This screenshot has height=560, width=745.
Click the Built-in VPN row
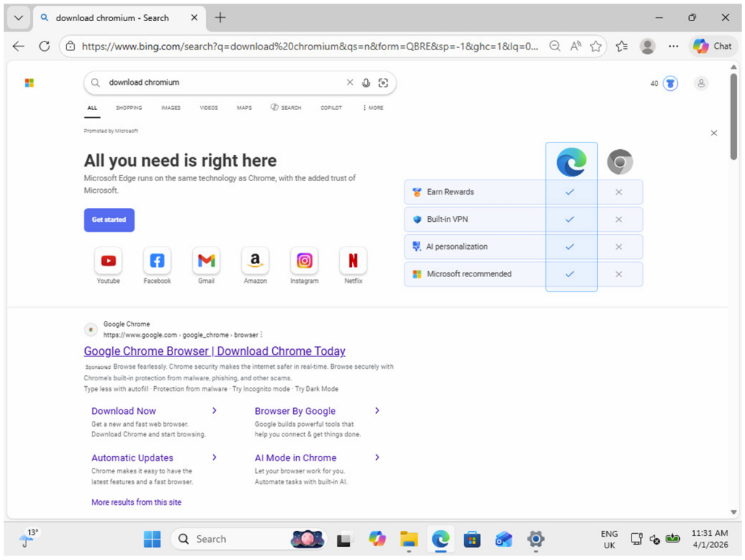point(523,220)
